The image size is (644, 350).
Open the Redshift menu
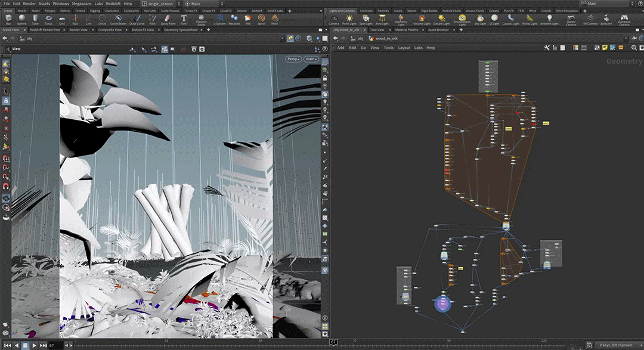pyautogui.click(x=113, y=4)
